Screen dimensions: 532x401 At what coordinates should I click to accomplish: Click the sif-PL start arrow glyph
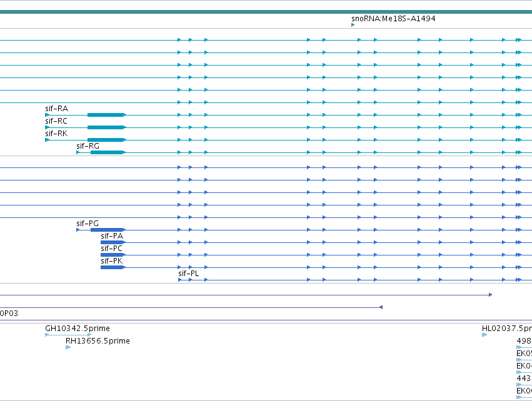pos(180,280)
